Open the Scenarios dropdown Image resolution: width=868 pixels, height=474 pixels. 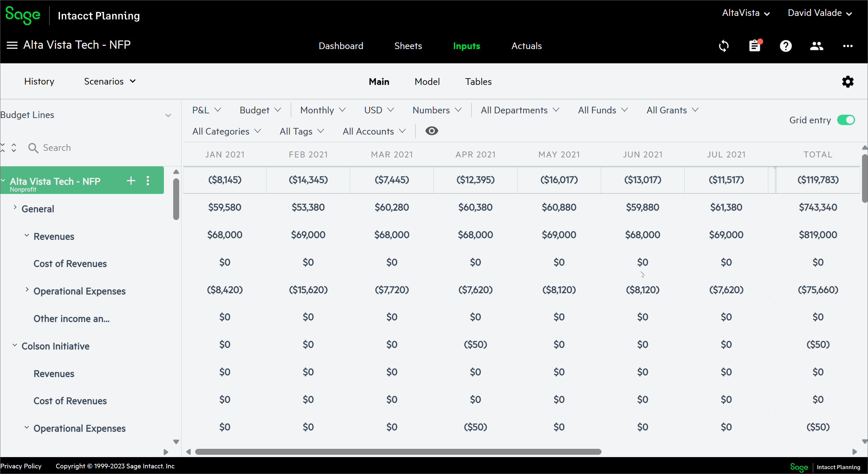[x=110, y=82]
